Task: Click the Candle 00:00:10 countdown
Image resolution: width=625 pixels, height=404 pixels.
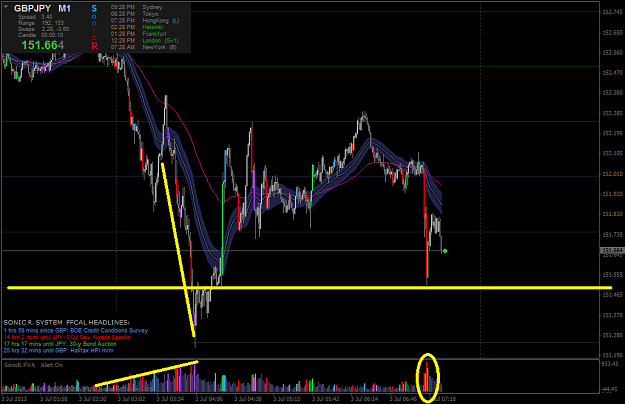Action: [x=40, y=35]
